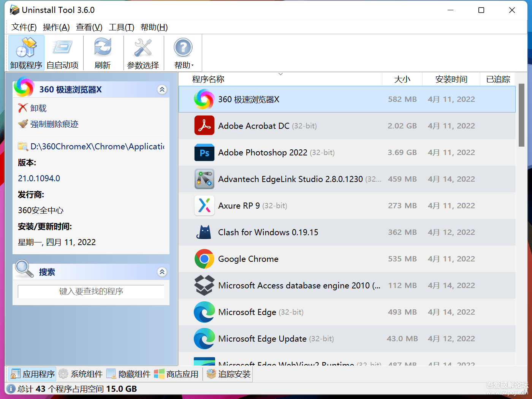This screenshot has width=532, height=399.
Task: Select the Google Chrome row
Action: point(347,259)
